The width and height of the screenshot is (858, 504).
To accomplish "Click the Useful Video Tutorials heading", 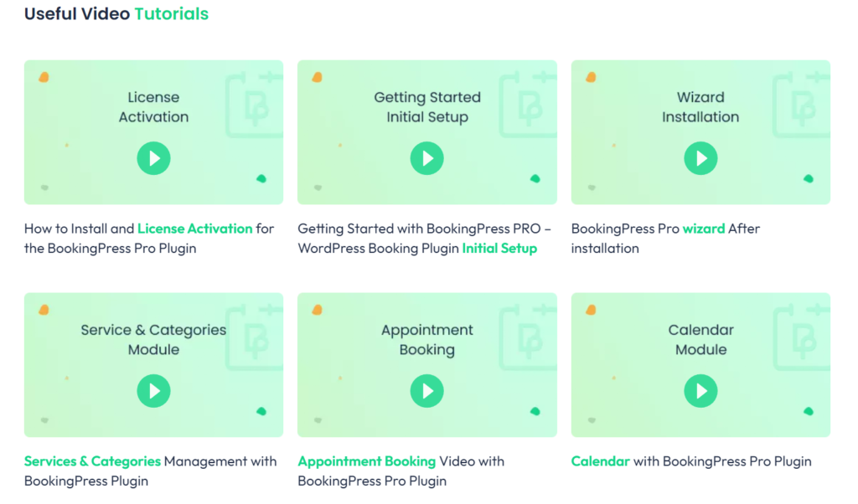I will pyautogui.click(x=116, y=13).
